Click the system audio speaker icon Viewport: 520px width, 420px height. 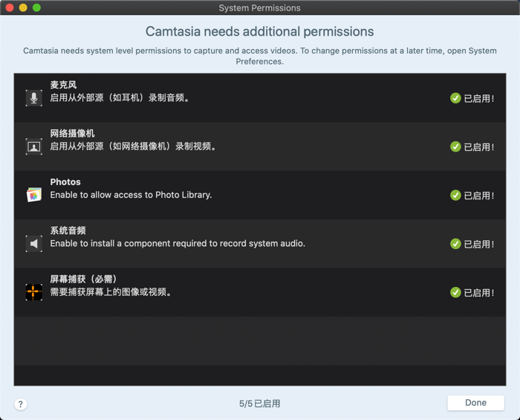34,244
